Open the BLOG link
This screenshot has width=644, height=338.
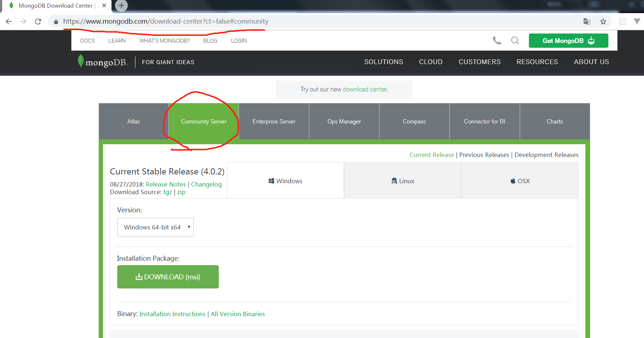[210, 41]
